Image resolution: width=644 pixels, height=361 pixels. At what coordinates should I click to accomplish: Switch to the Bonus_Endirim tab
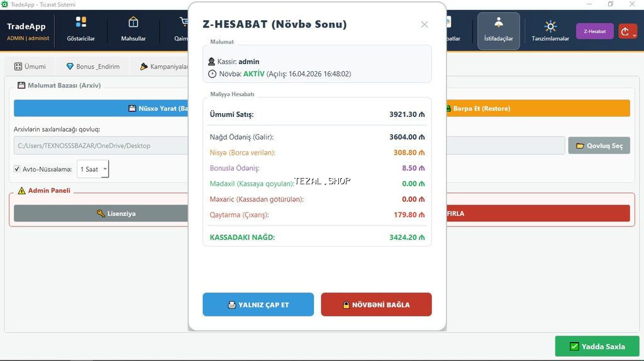93,67
